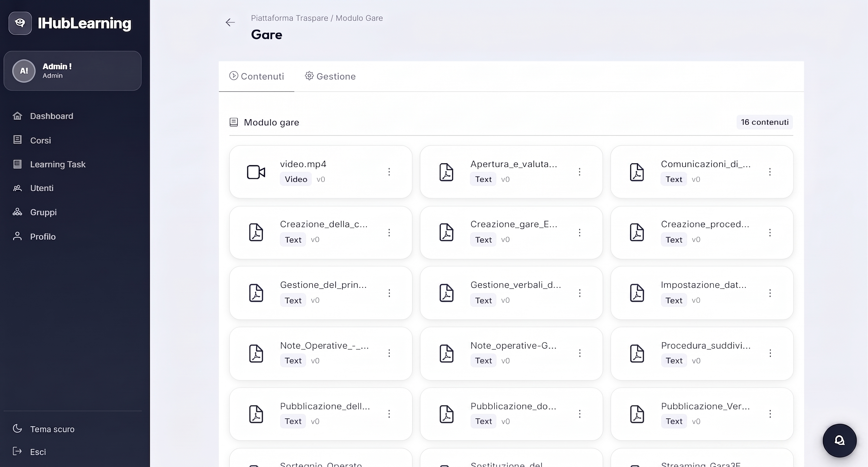Open options menu for Procedura_suddivi...
The height and width of the screenshot is (467, 868).
[x=770, y=353]
